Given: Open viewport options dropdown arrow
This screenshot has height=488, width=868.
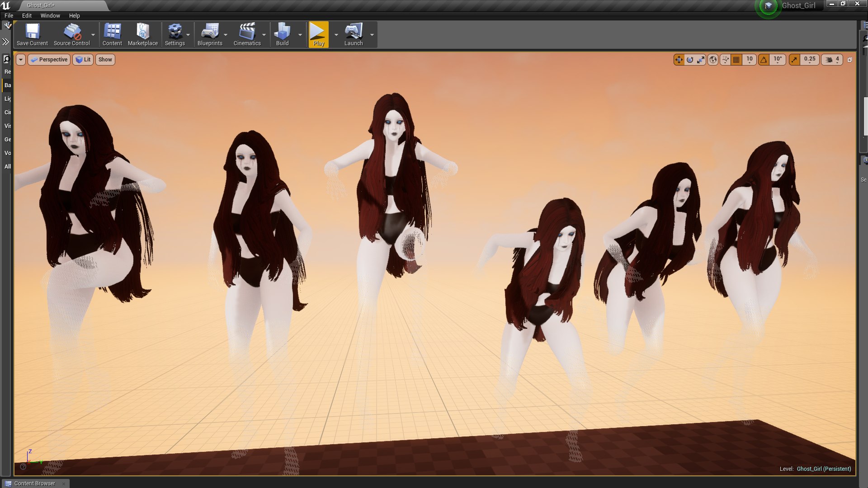Looking at the screenshot, I should [x=21, y=60].
